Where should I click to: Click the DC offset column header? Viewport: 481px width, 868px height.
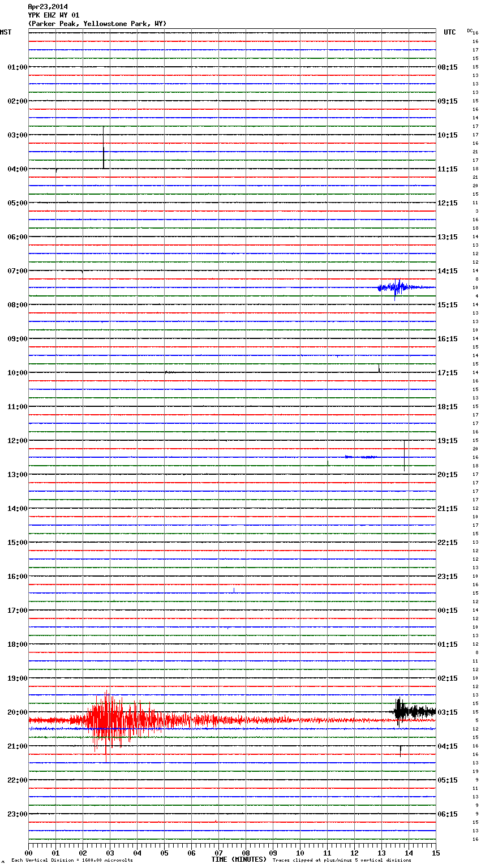click(470, 30)
